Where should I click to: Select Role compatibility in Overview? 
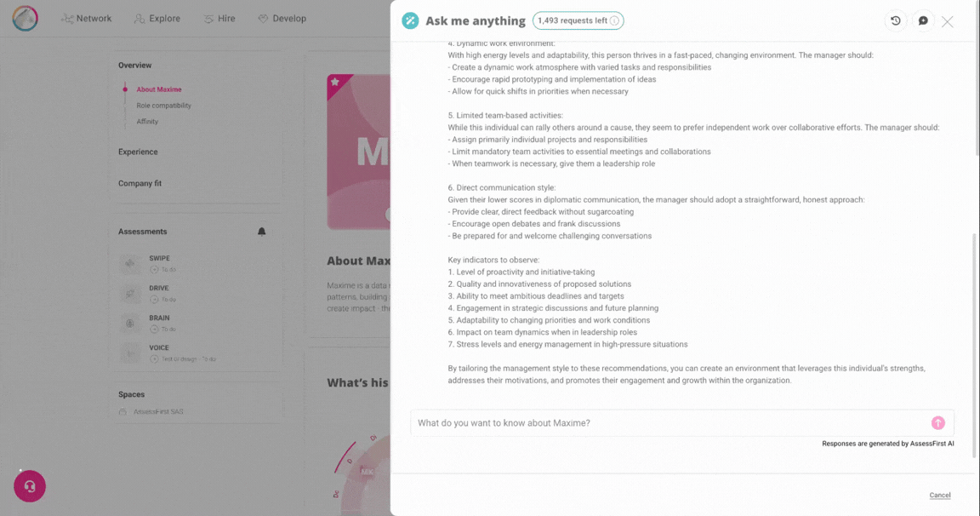coord(163,106)
